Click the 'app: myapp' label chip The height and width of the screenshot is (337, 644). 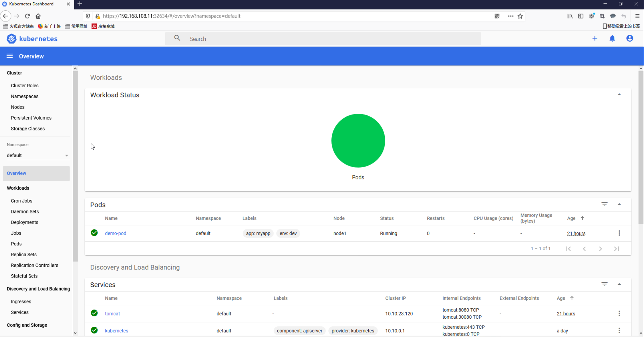pos(258,233)
